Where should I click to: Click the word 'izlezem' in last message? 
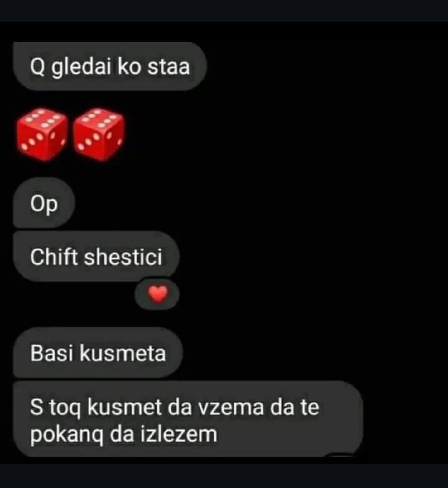tap(179, 434)
